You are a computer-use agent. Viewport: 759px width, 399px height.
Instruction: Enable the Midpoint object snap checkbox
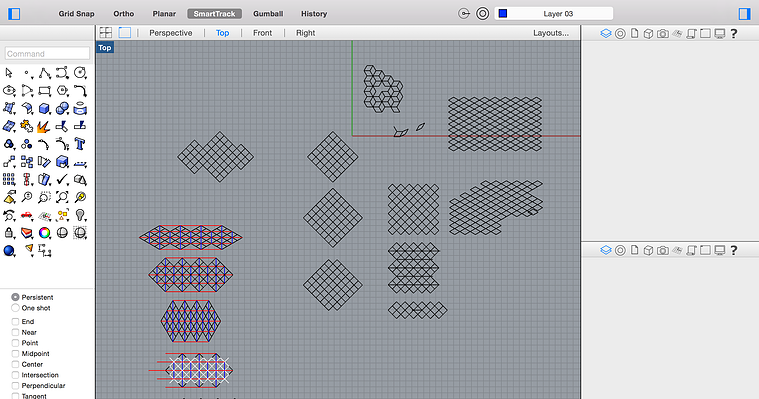point(15,353)
